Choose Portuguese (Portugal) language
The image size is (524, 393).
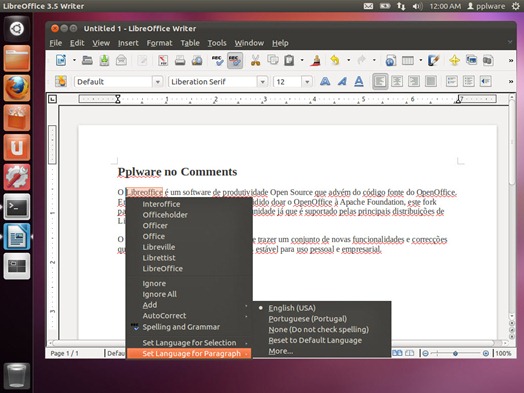tap(308, 319)
